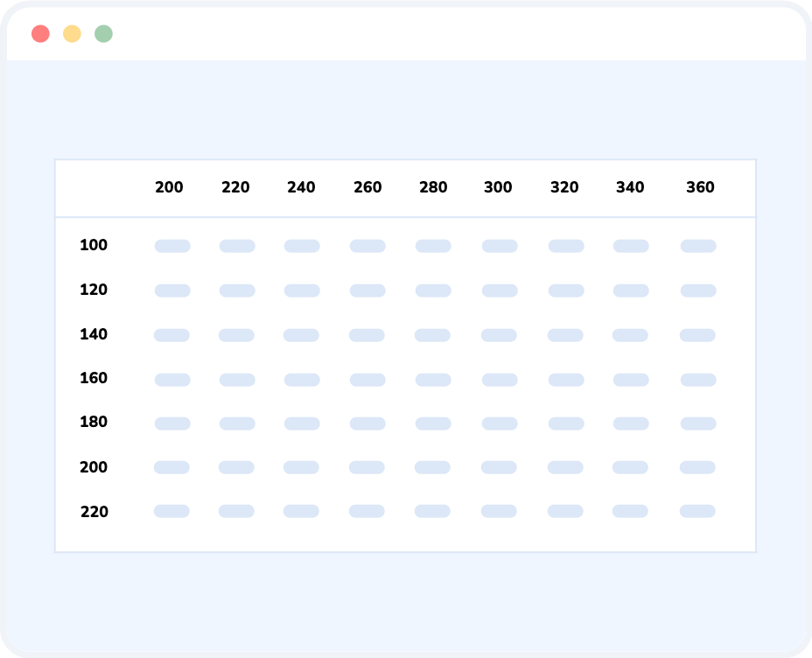This screenshot has height=658, width=812.
Task: Select the cell at row 220, column 360
Action: pyautogui.click(x=697, y=511)
